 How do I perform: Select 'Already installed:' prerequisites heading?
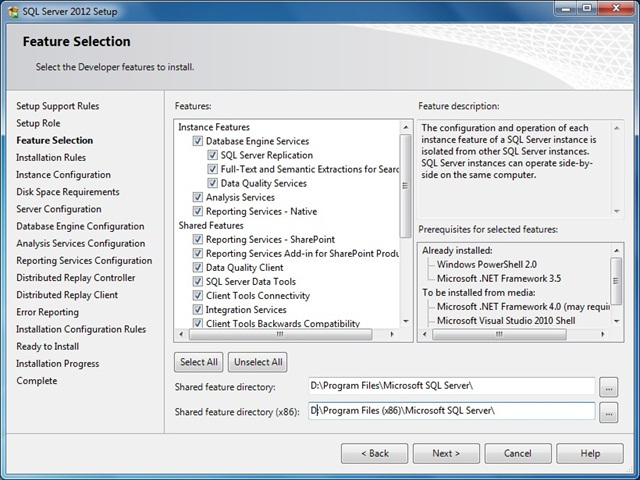[x=457, y=251]
